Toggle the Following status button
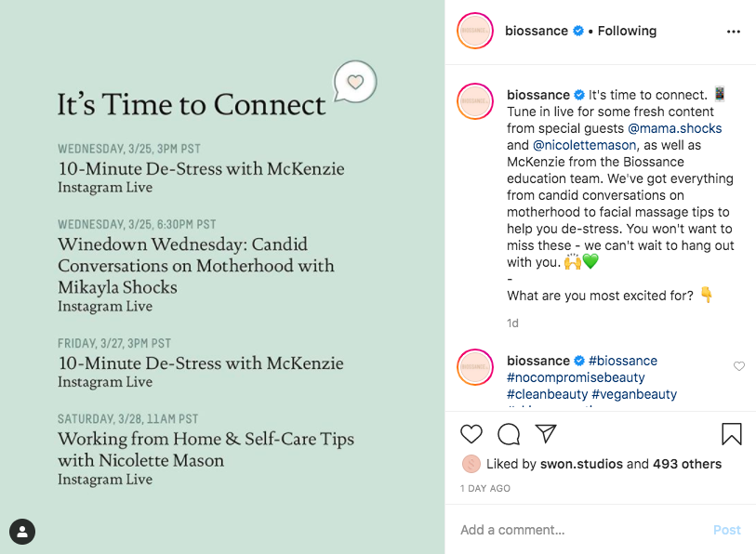 click(627, 31)
